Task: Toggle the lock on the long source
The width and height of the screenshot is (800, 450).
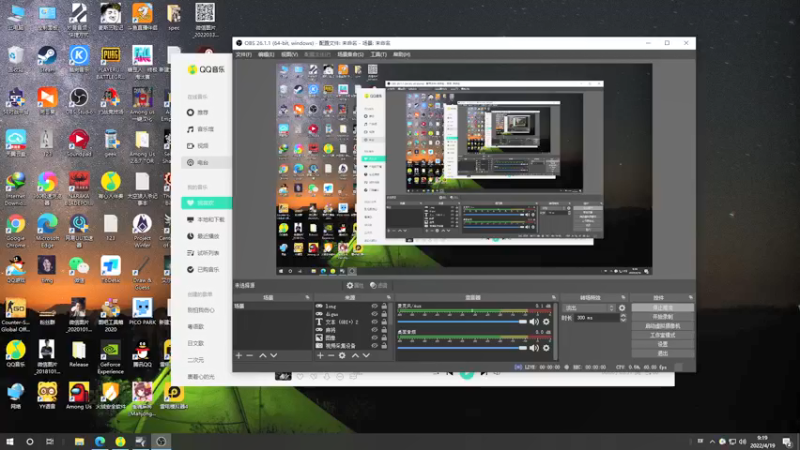Action: coord(384,306)
